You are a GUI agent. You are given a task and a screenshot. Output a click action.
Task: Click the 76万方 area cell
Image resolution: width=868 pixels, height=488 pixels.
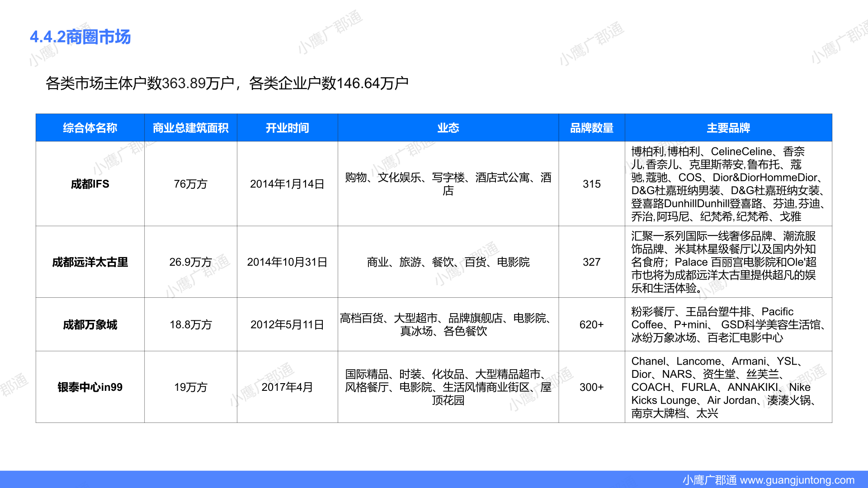[x=190, y=184]
